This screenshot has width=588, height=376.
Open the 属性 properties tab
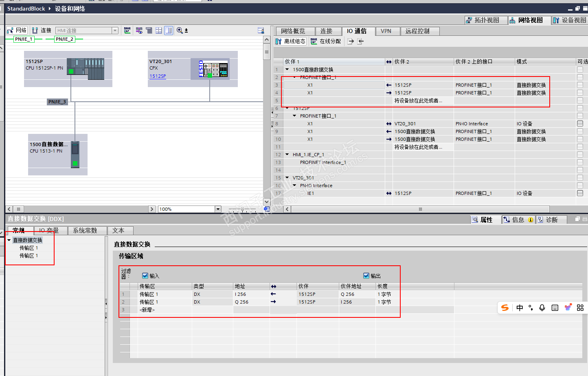tap(486, 220)
